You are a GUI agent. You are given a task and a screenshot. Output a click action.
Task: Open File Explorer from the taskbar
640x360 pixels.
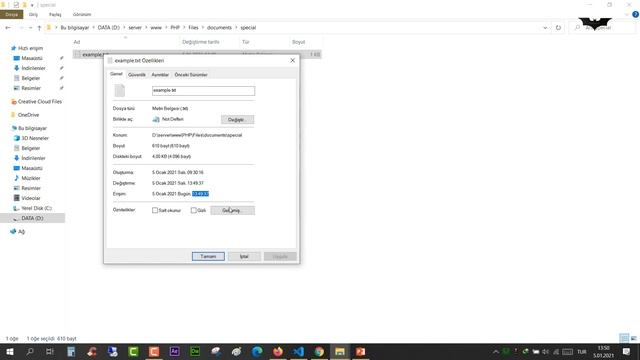(340, 351)
